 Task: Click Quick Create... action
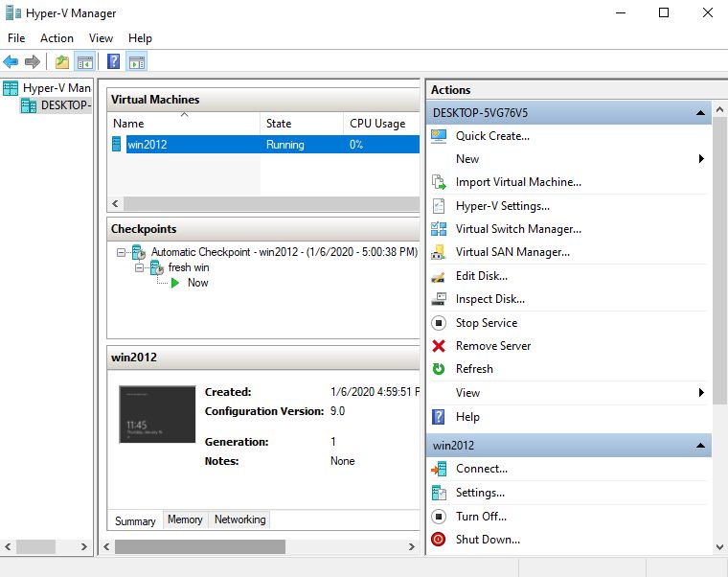[492, 136]
